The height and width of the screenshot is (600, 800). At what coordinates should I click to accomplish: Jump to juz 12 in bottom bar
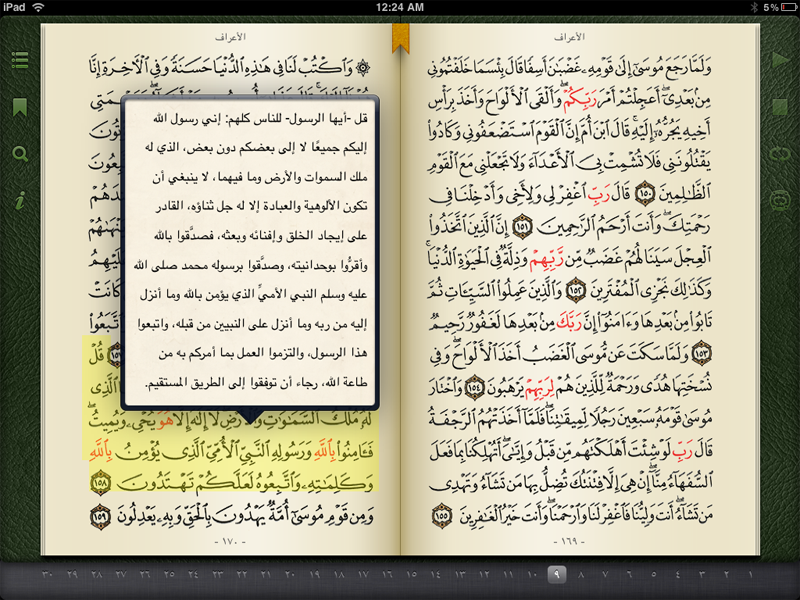click(x=484, y=574)
